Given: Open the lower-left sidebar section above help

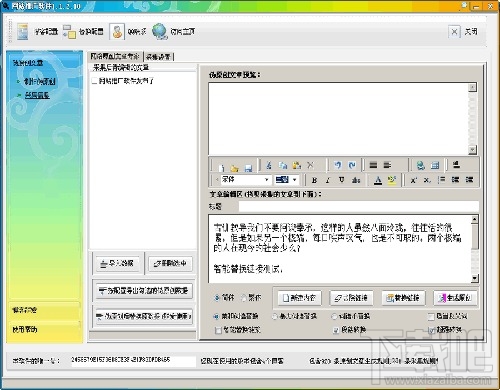Looking at the screenshot, I should click(x=44, y=310).
